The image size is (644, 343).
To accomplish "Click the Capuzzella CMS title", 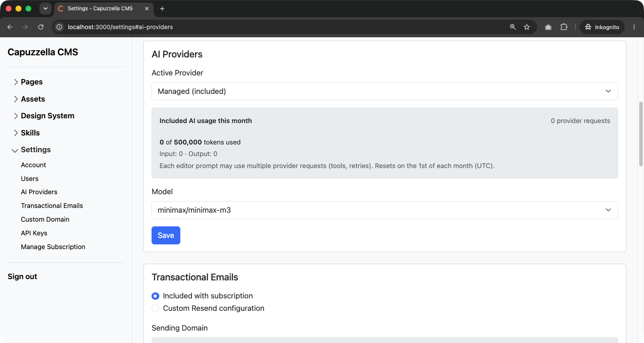I will pyautogui.click(x=43, y=52).
